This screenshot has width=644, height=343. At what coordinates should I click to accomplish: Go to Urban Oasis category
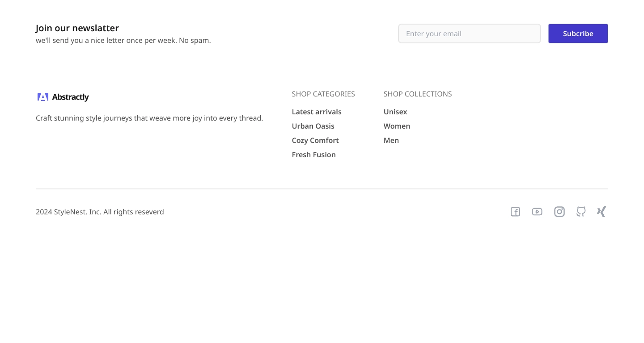pos(313,126)
